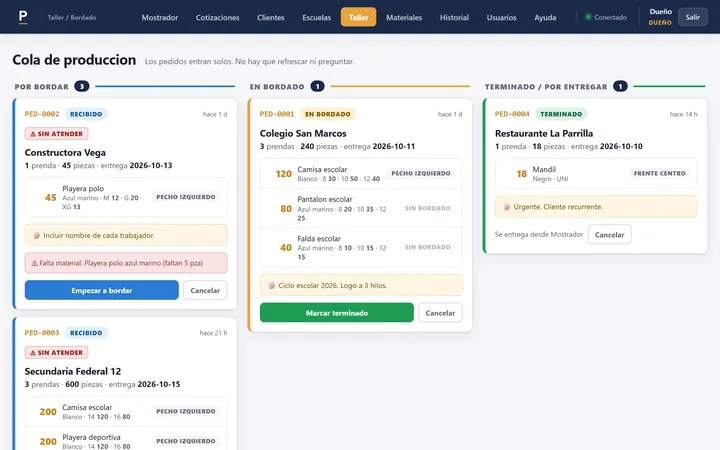The image size is (720, 450).
Task: Click the TERMINADO status badge
Action: (x=561, y=114)
